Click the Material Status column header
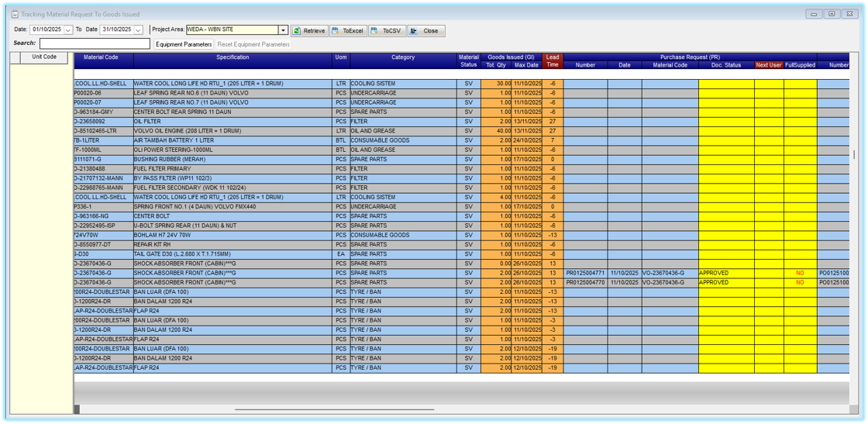The height and width of the screenshot is (424, 868). [x=468, y=60]
